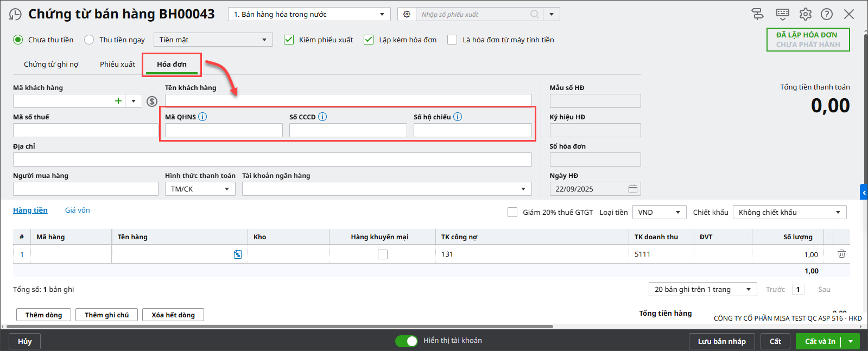Open the Giá vốn tab
868x351 pixels.
[78, 210]
